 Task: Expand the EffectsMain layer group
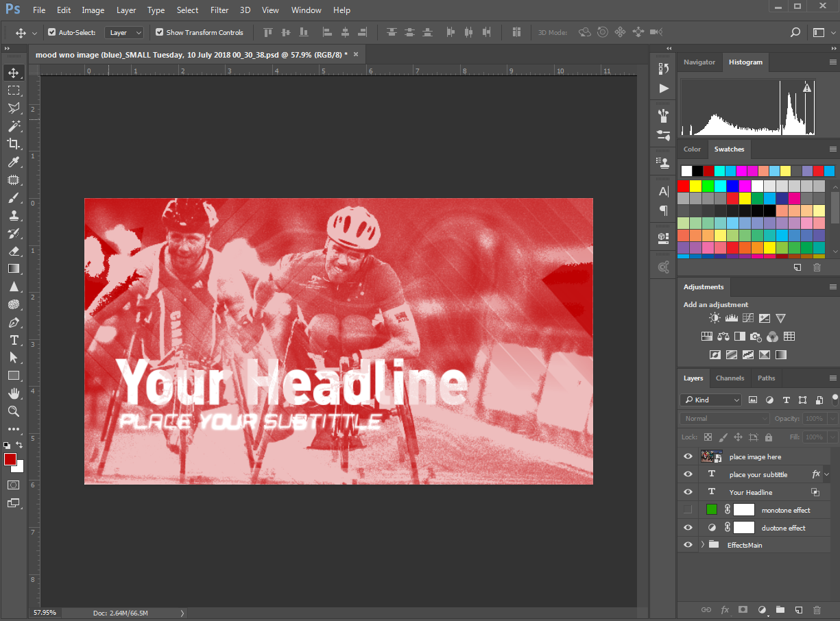(x=702, y=545)
